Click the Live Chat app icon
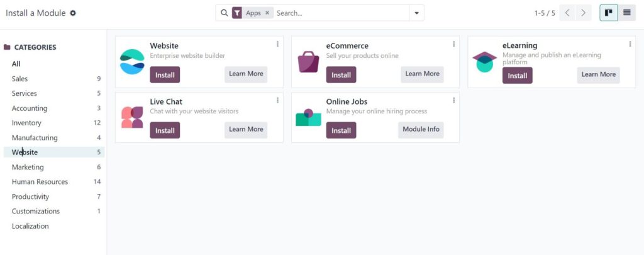Image resolution: width=644 pixels, height=255 pixels. click(x=132, y=117)
